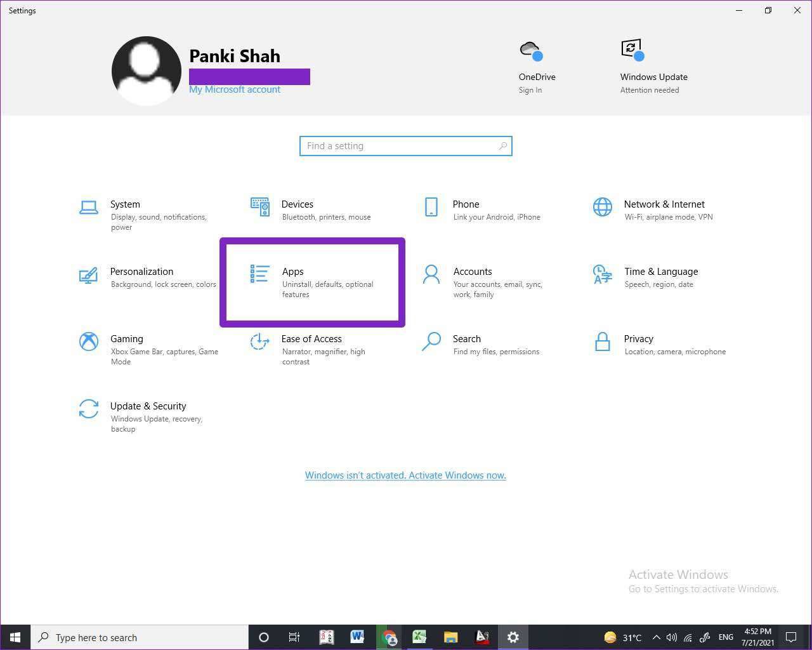Open Network & Internet globe icon
Screen dimensions: 812x650
pos(602,207)
